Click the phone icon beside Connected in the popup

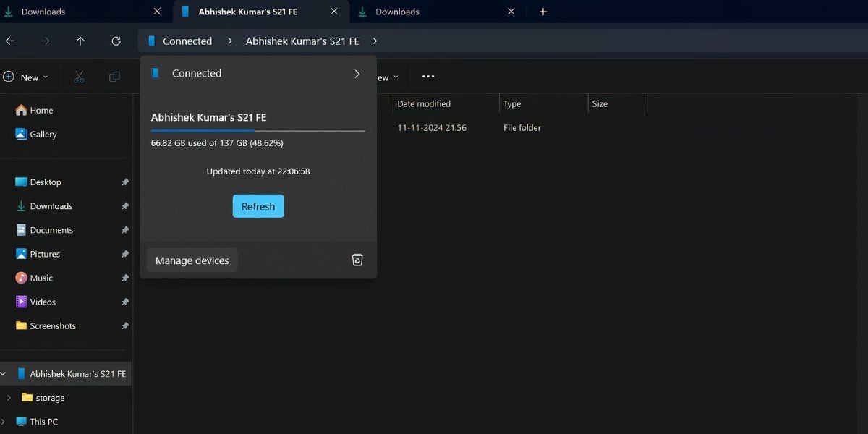pos(155,73)
